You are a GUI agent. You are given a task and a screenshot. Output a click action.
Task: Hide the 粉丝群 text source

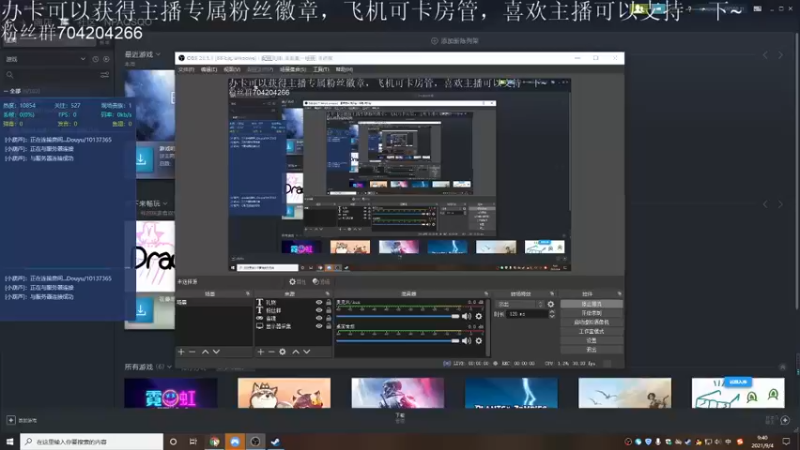tap(319, 310)
